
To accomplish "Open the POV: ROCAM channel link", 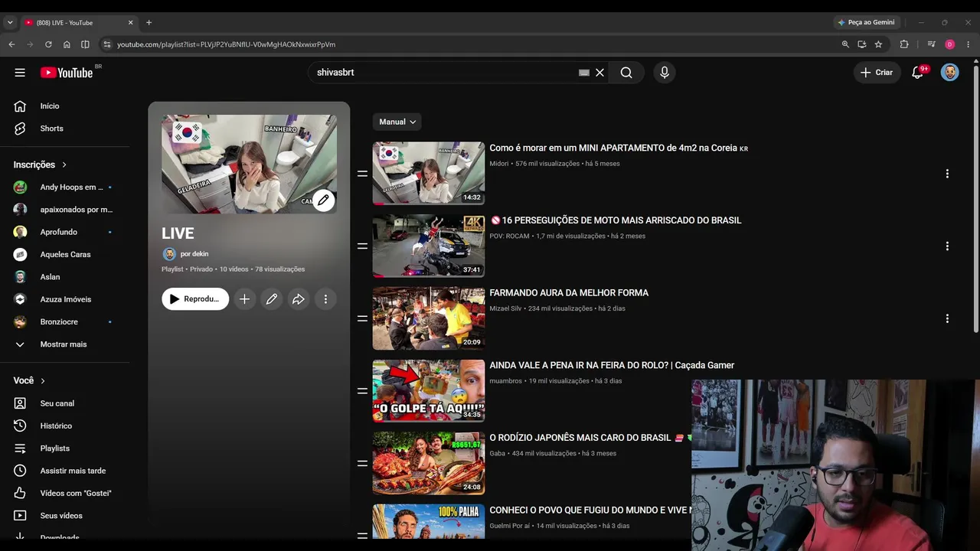I will 510,236.
